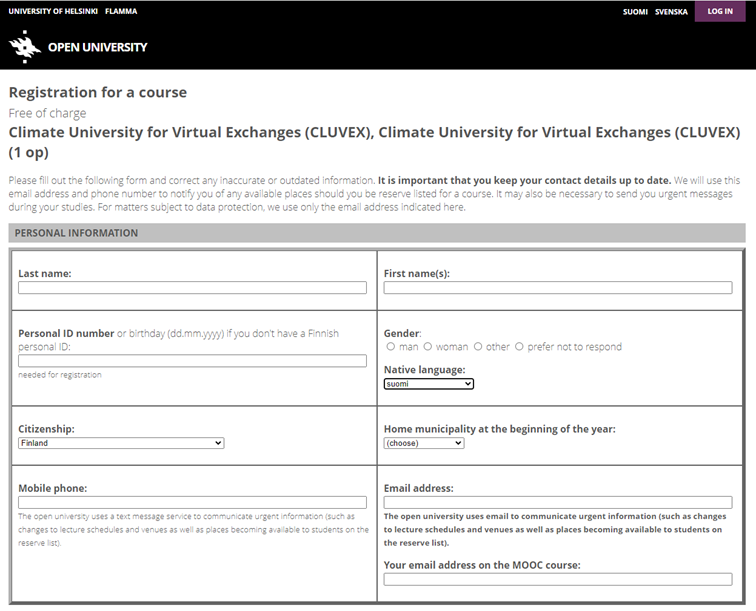Open the Home municipality dropdown
Image resolution: width=756 pixels, height=611 pixels.
point(424,443)
